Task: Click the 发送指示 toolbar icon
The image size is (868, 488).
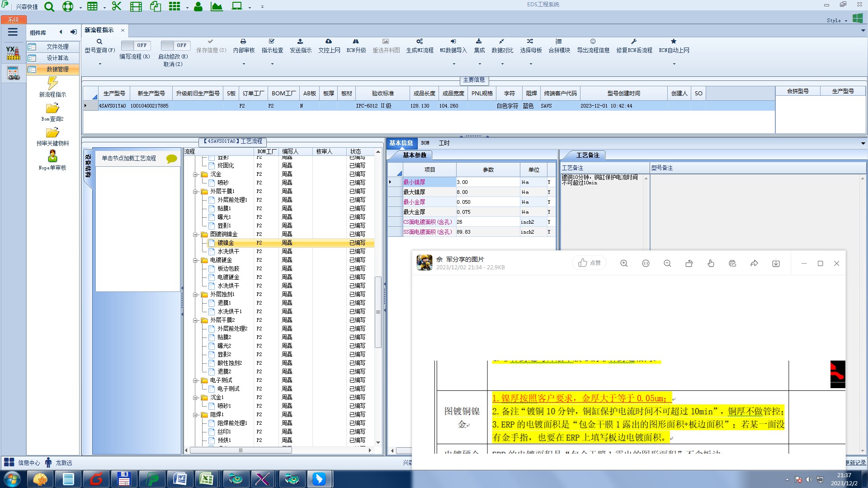Action: [300, 42]
